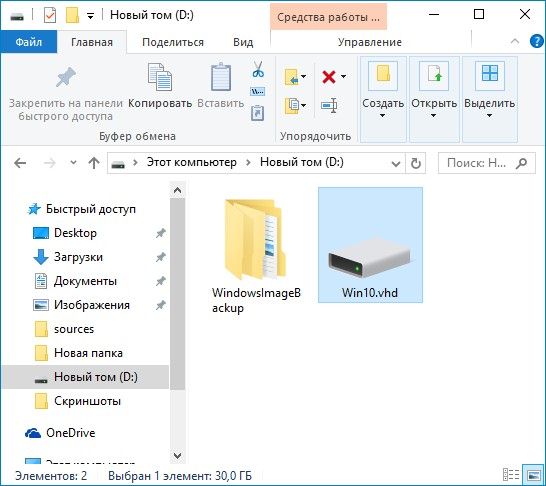The image size is (546, 486).
Task: Click the Средства работы contextual tab header
Action: (328, 17)
